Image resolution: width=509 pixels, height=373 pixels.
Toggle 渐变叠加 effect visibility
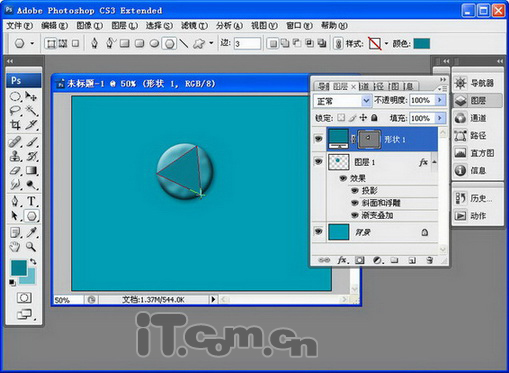coord(355,215)
